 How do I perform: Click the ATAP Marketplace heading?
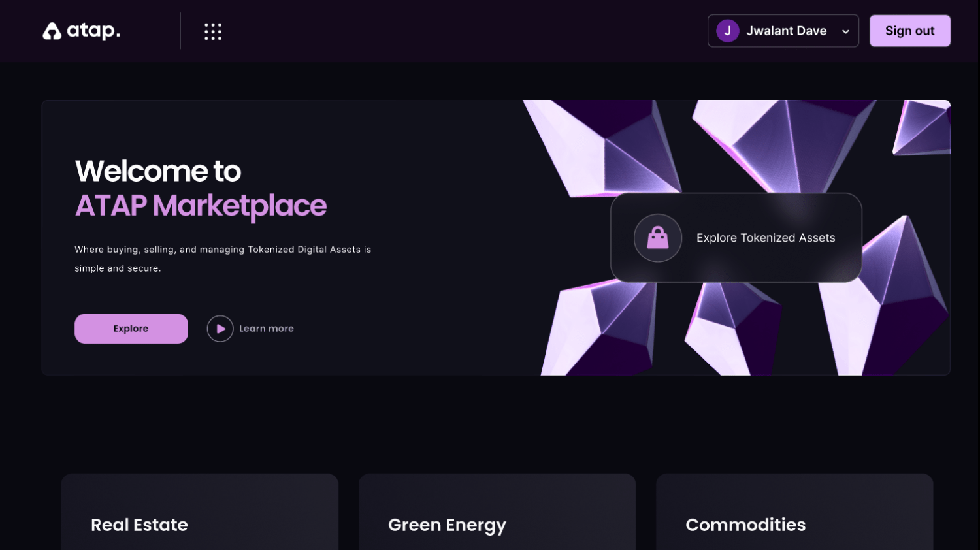201,206
